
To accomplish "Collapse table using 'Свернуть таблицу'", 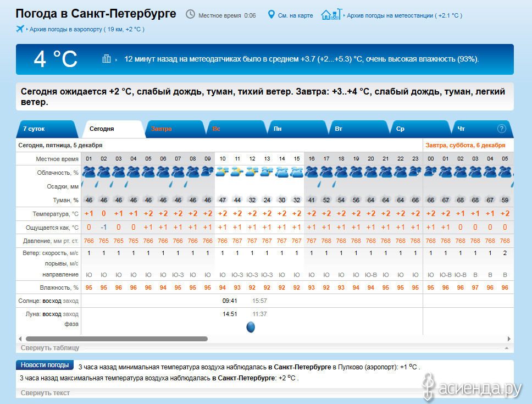I will (50, 347).
